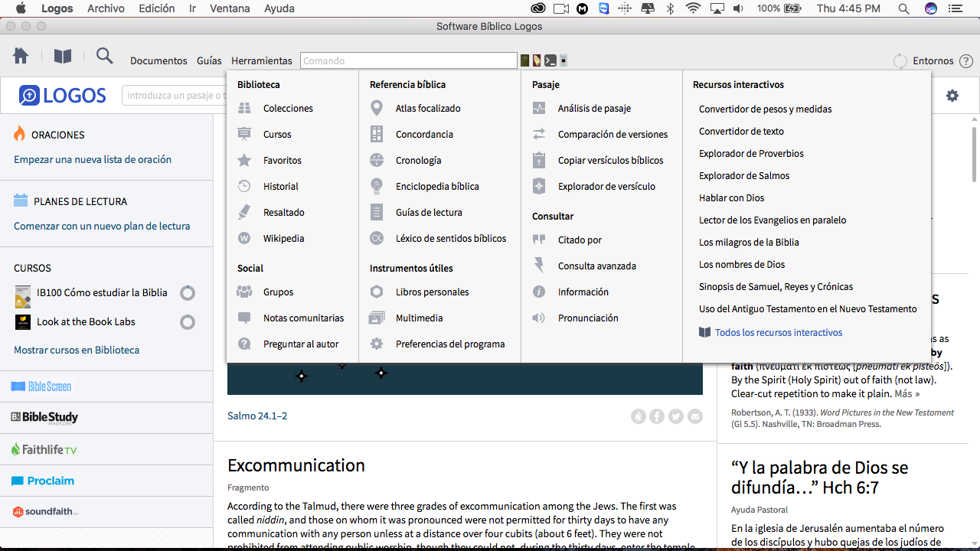Open Favoritos star item
Image resolution: width=980 pixels, height=551 pixels.
(283, 161)
